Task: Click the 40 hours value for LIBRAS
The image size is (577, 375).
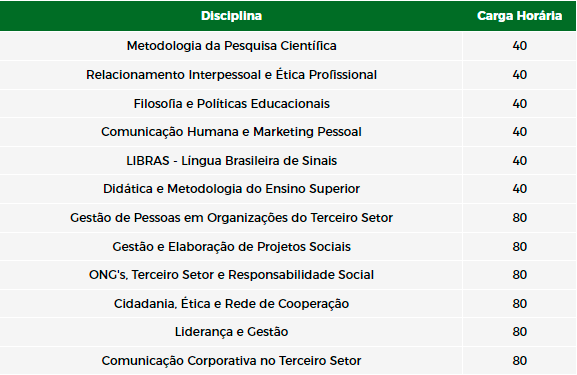Action: click(520, 161)
